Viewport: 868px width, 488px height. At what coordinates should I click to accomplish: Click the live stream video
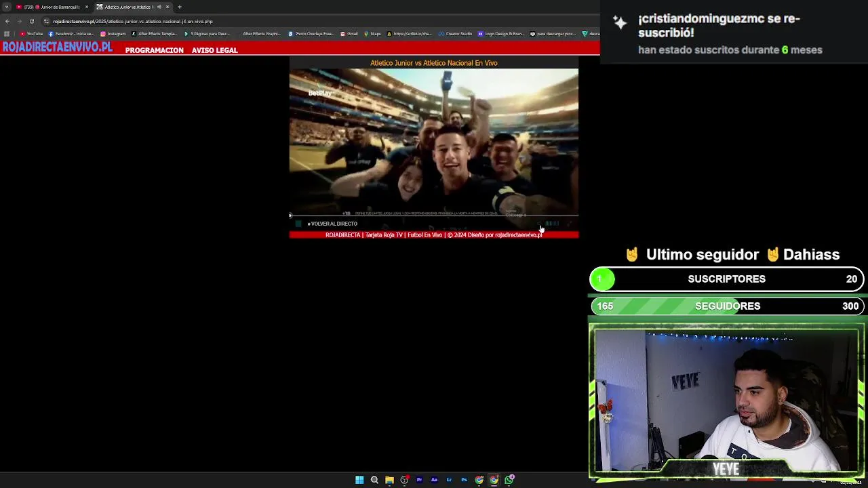point(434,142)
